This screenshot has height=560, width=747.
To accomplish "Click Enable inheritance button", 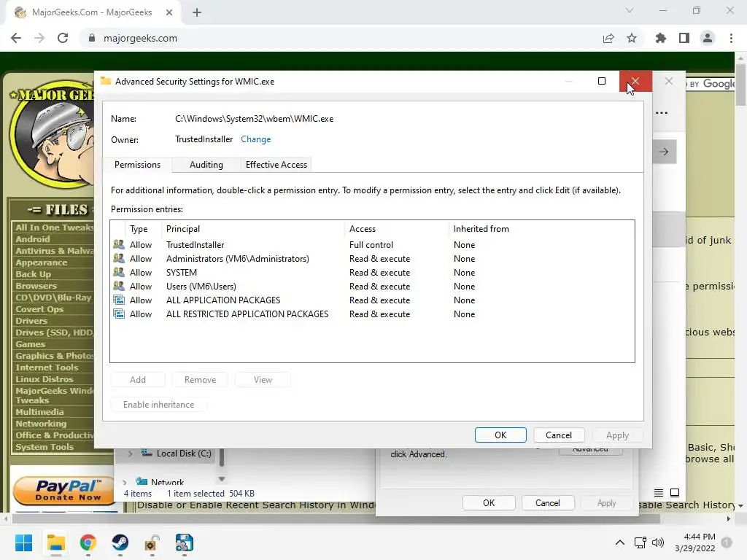I will 158,404.
